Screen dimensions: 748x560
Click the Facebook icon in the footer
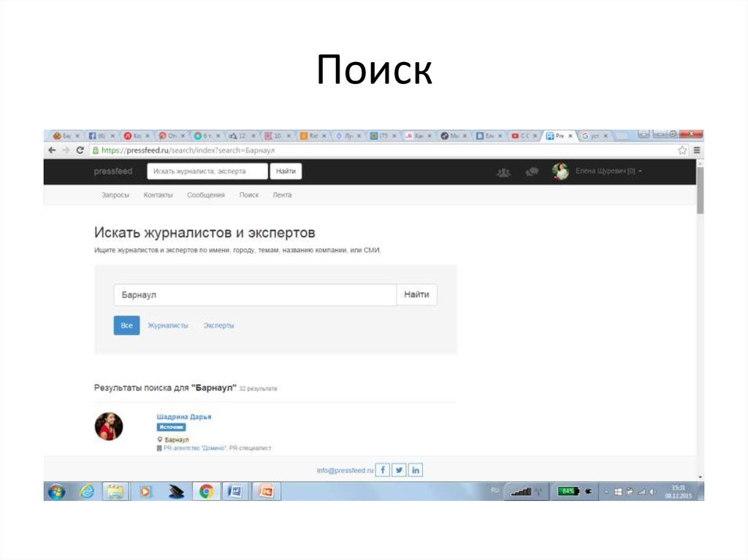click(383, 469)
